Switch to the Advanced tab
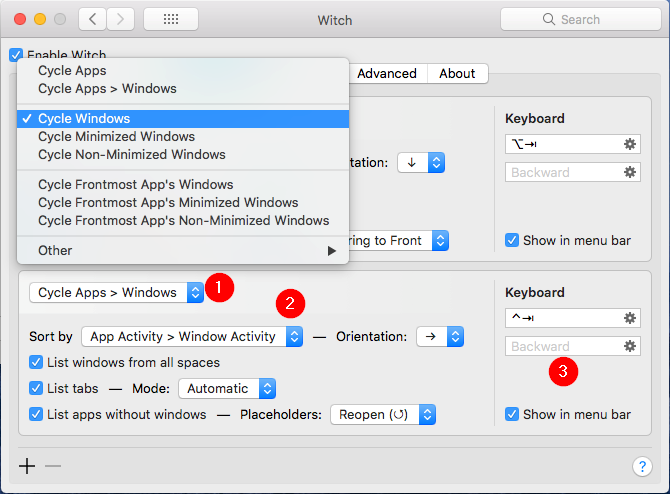 click(x=387, y=74)
